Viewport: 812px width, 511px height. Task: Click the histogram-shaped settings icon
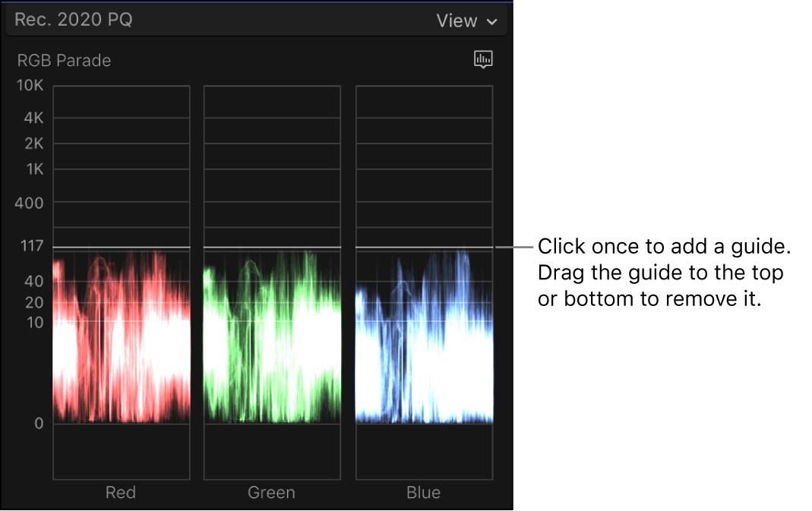pos(484,59)
